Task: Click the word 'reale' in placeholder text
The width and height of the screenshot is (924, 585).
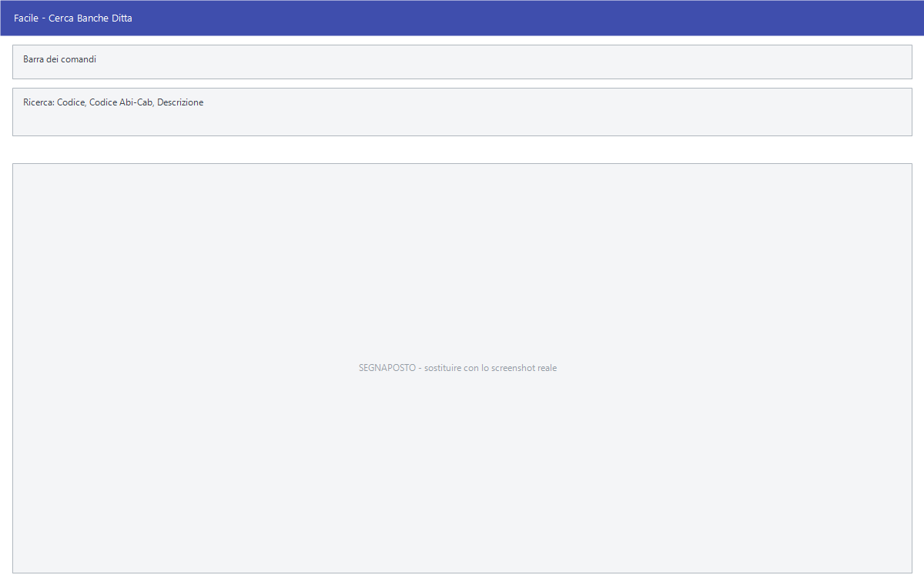Action: pos(547,368)
